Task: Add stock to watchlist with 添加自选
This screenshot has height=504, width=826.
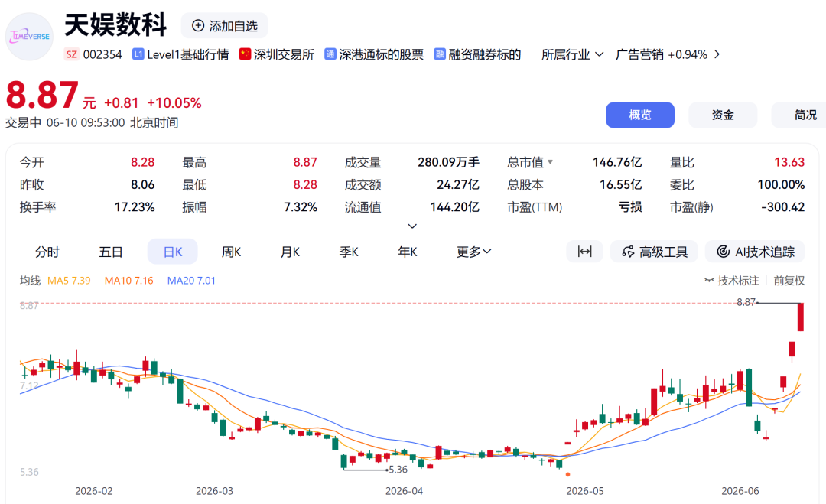Action: click(224, 26)
